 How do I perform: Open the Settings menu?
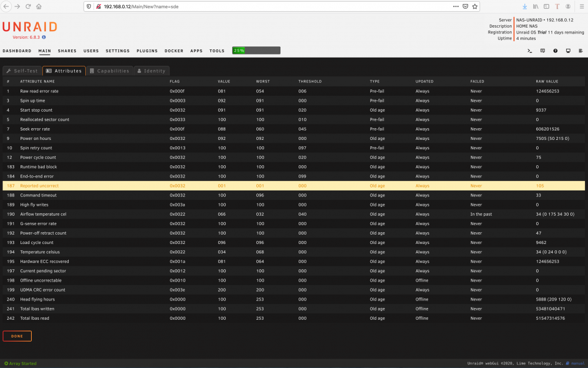(x=118, y=51)
